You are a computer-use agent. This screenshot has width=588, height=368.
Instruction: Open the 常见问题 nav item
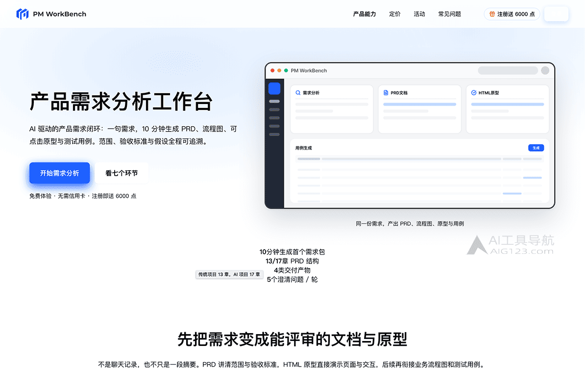(x=450, y=14)
